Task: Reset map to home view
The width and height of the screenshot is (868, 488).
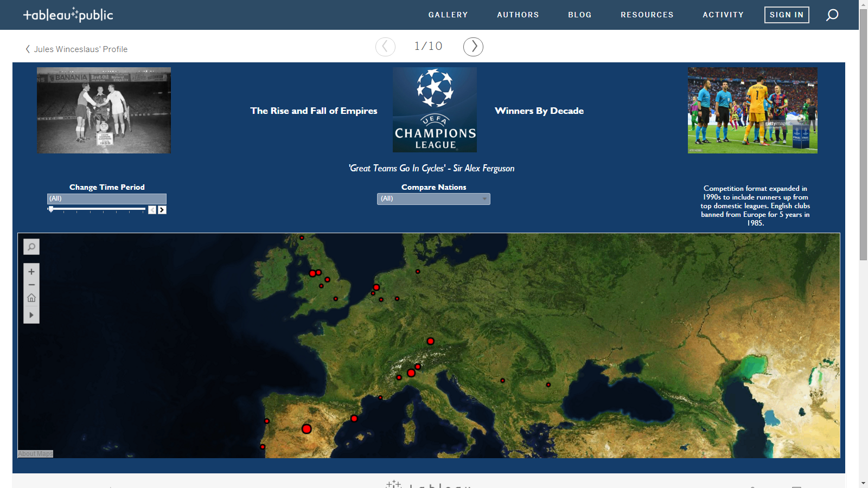Action: coord(31,298)
